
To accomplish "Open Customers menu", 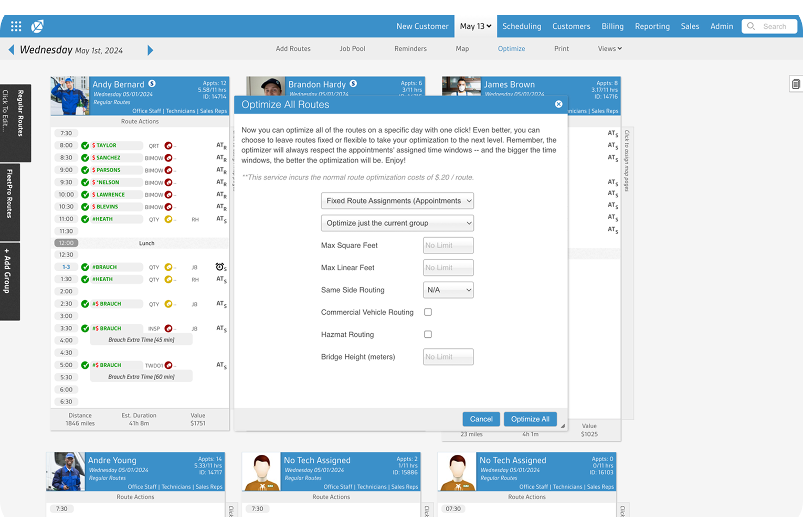I will (571, 26).
